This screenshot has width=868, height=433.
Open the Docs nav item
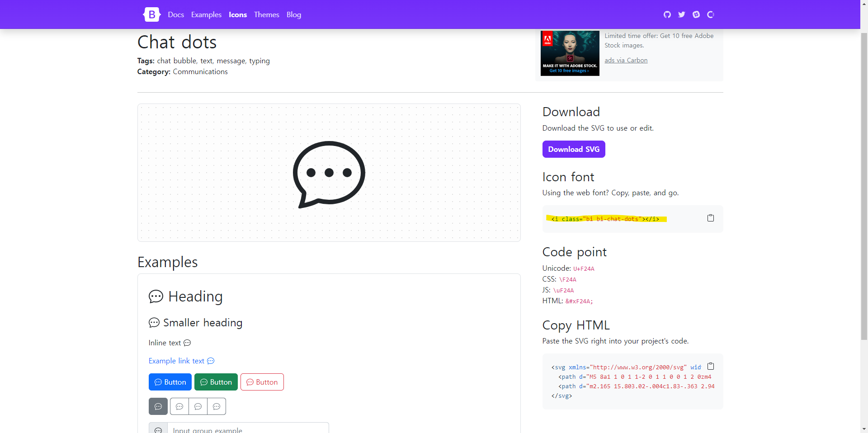(175, 14)
